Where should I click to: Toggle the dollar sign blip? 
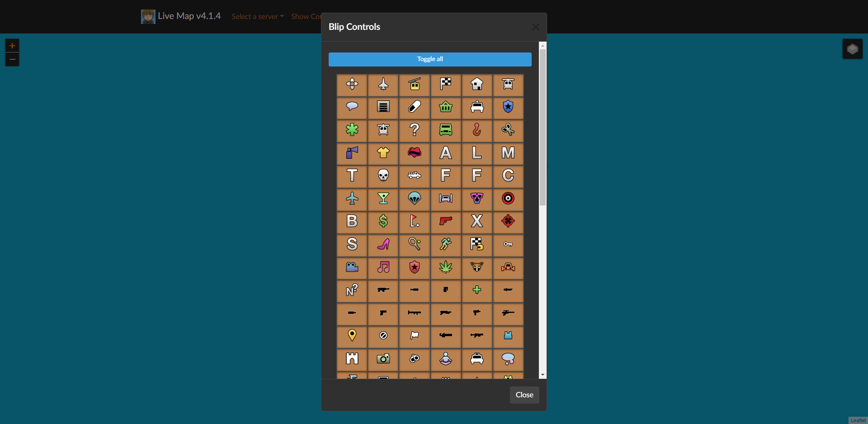pos(383,222)
